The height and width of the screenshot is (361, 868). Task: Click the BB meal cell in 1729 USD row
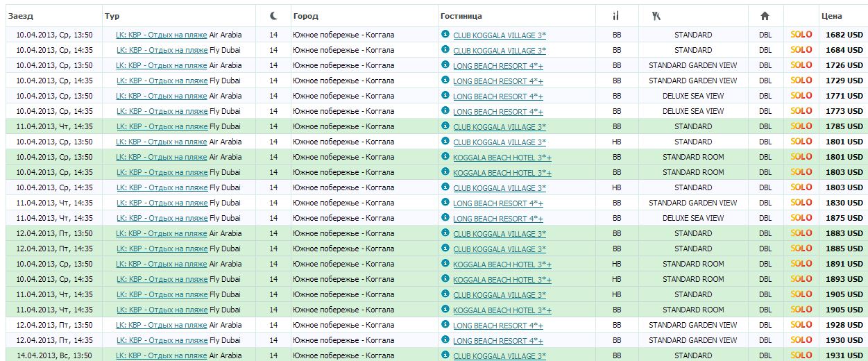[617, 81]
